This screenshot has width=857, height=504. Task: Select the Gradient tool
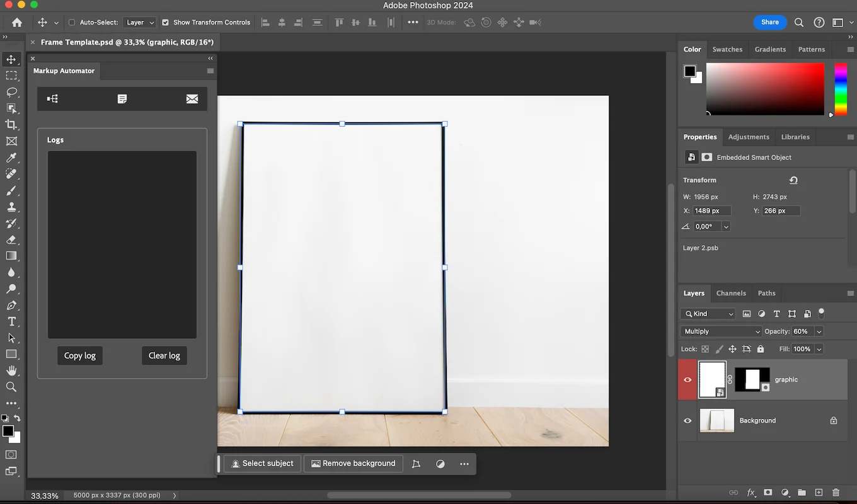[x=11, y=256]
